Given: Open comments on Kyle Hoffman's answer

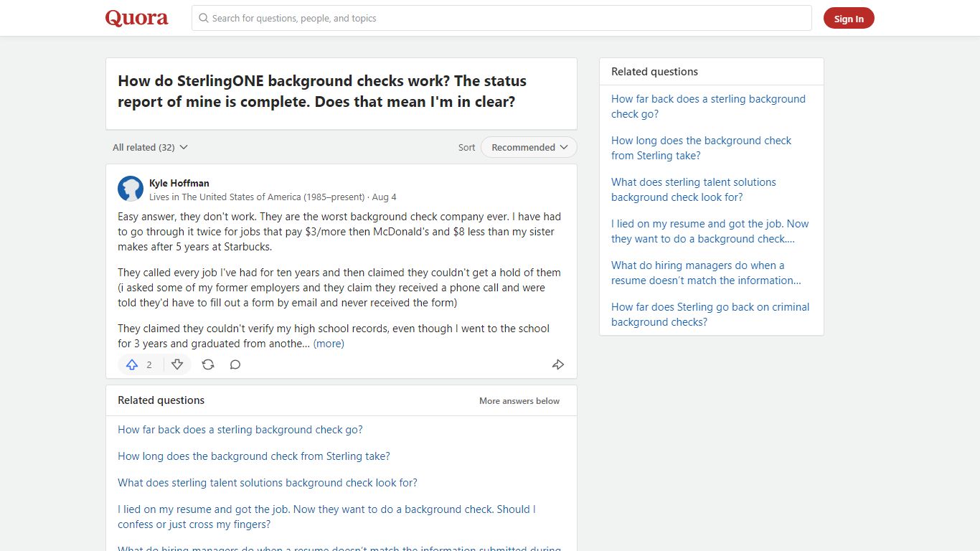Looking at the screenshot, I should point(235,364).
